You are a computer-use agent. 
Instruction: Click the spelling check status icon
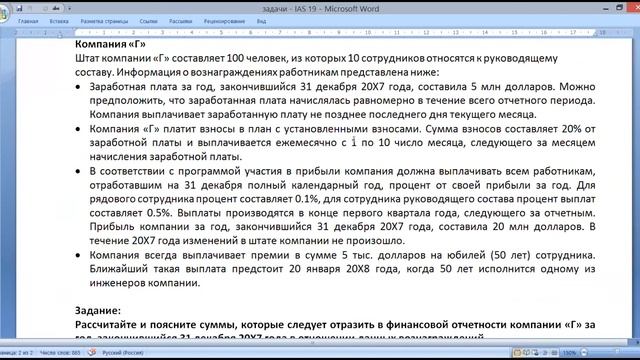pyautogui.click(x=92, y=352)
